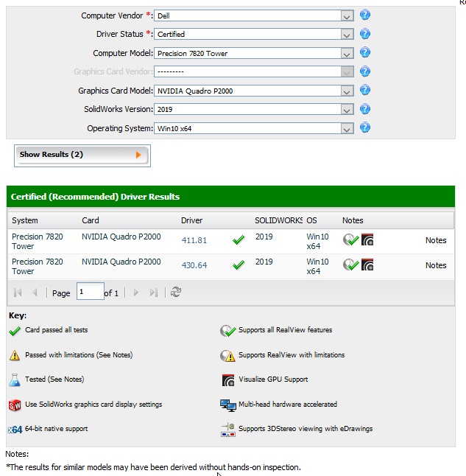
Task: Click the Visualize GPU Support key icon
Action: click(x=228, y=380)
